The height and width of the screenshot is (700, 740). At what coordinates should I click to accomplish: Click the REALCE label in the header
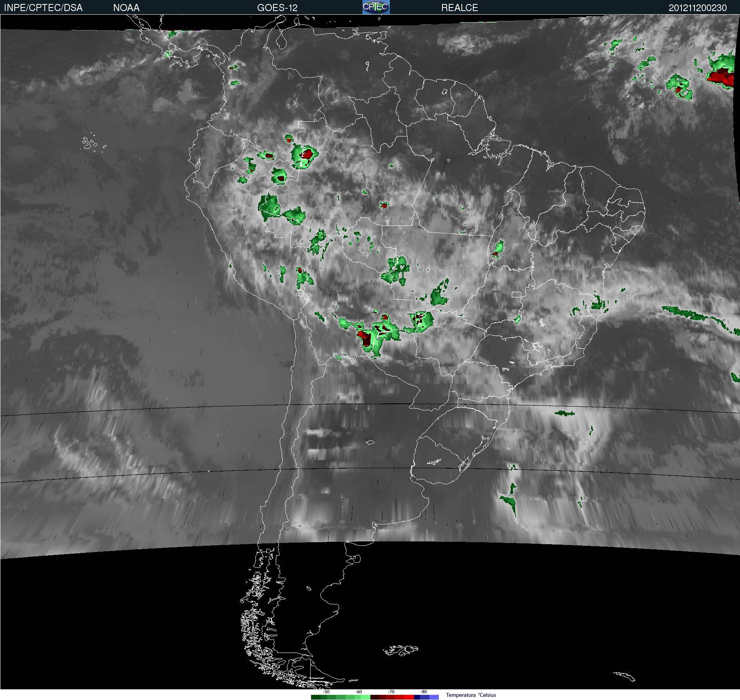click(459, 8)
